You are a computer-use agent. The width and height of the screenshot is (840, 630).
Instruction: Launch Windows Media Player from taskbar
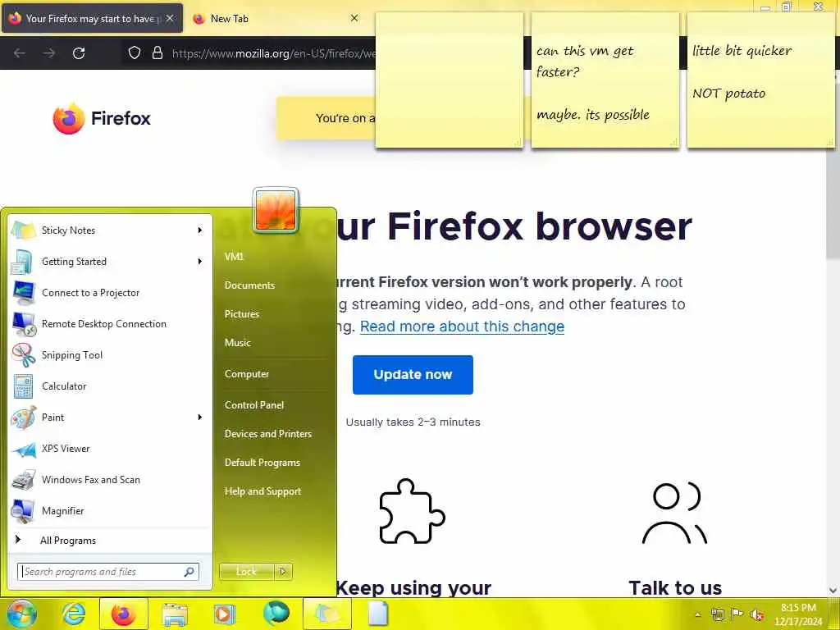225,614
